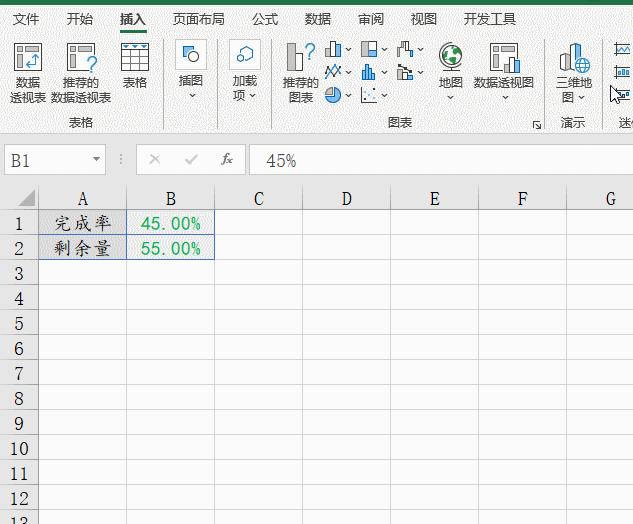Click the 三维地图 3D map button

(574, 73)
